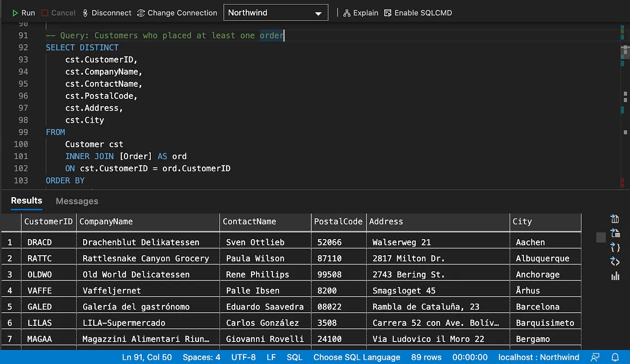
Task: Select the Barquisimeto city cell
Action: click(545, 323)
